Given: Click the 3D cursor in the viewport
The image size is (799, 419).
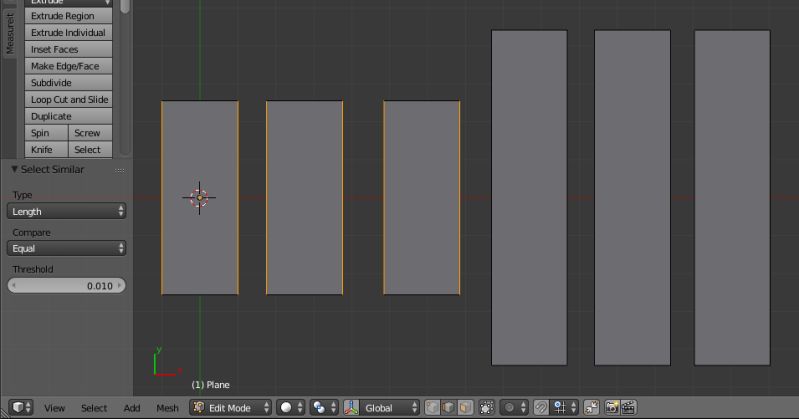Looking at the screenshot, I should coord(199,198).
